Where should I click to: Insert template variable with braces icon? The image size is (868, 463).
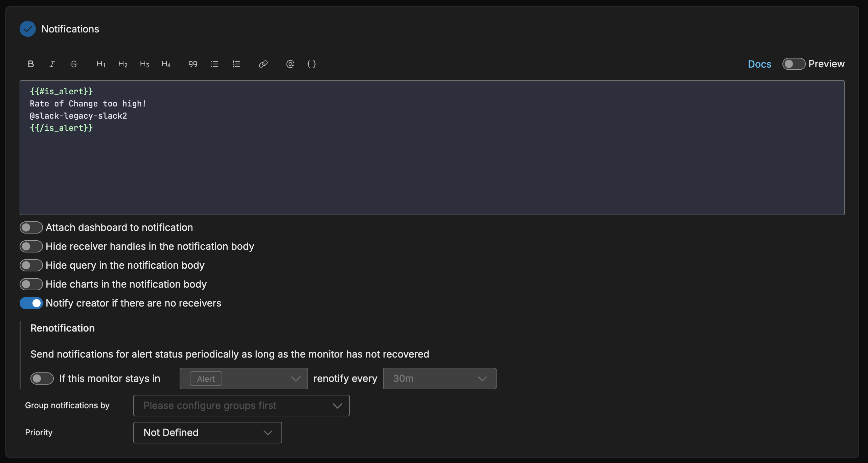(x=312, y=64)
